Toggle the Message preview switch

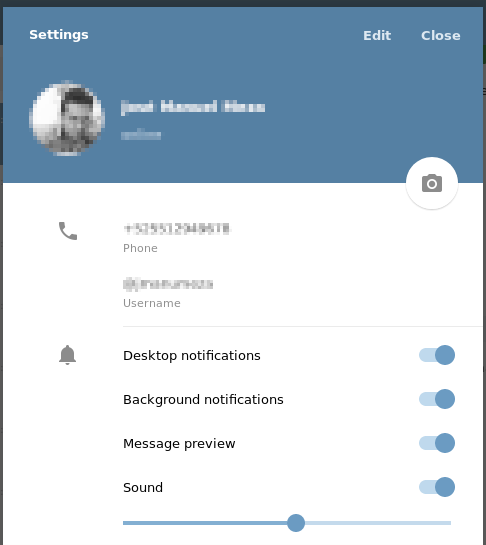tap(437, 443)
